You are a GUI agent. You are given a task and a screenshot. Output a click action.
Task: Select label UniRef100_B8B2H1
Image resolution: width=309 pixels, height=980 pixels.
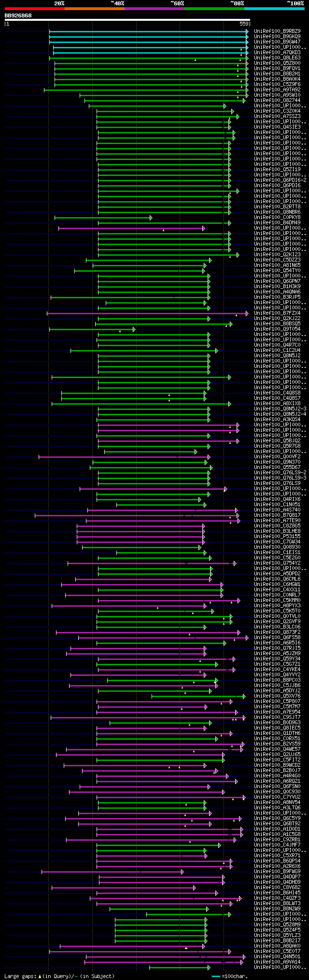click(277, 73)
